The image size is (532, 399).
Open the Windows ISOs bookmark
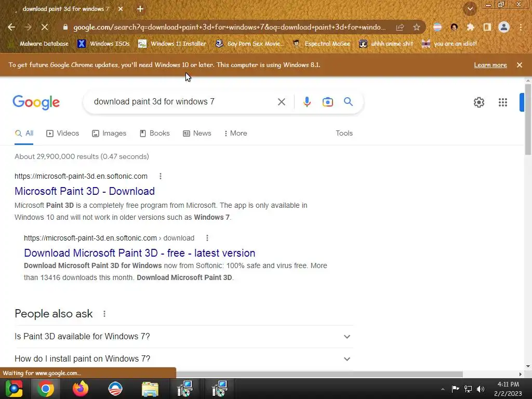pyautogui.click(x=104, y=44)
